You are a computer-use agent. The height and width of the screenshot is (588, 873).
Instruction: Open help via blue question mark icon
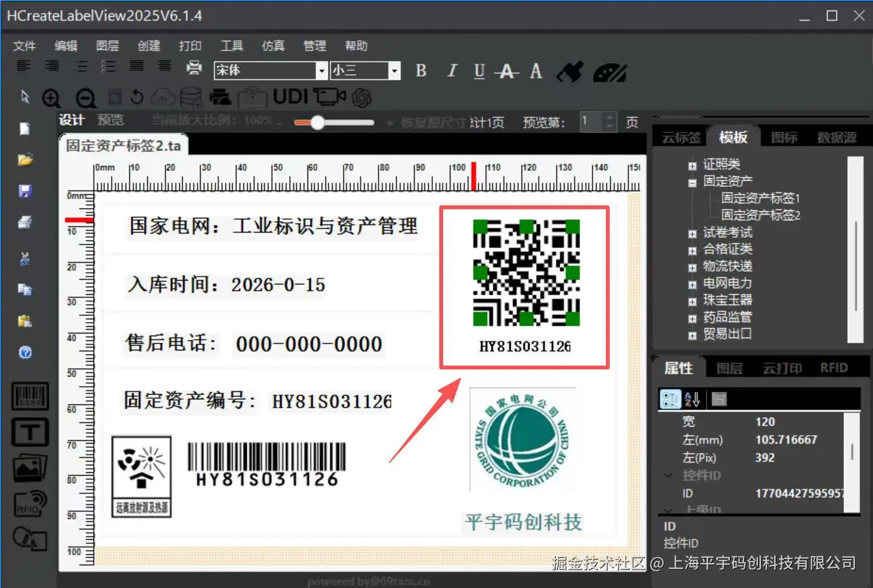click(x=25, y=352)
